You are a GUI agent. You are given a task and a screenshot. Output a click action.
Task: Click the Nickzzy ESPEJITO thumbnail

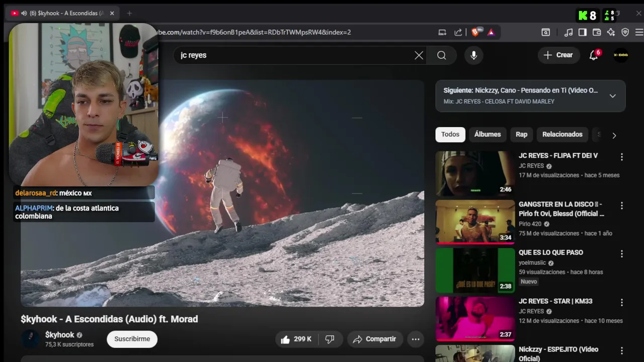click(475, 354)
